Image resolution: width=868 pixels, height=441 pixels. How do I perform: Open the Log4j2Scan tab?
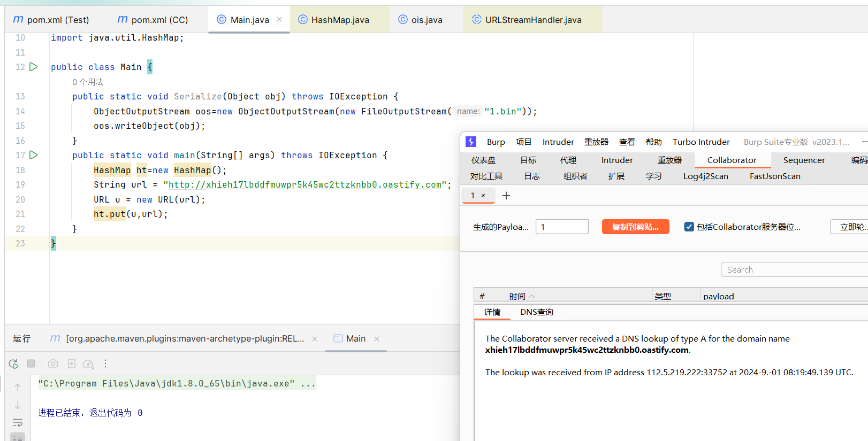pos(705,176)
